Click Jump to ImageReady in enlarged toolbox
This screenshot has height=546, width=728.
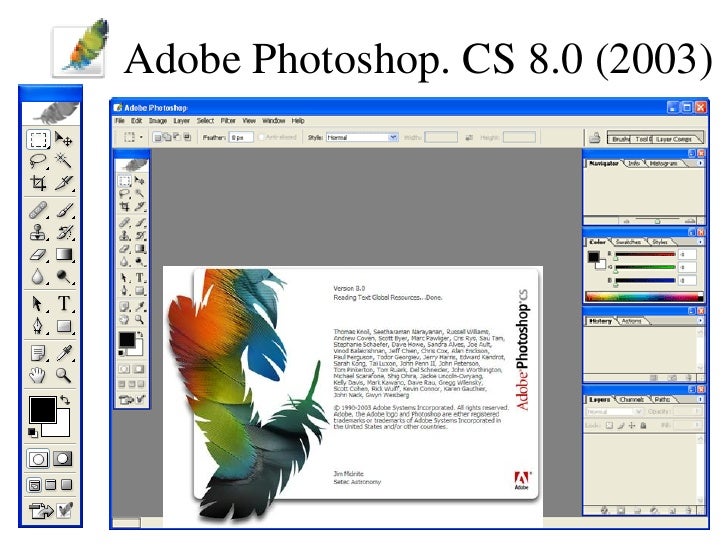click(41, 511)
